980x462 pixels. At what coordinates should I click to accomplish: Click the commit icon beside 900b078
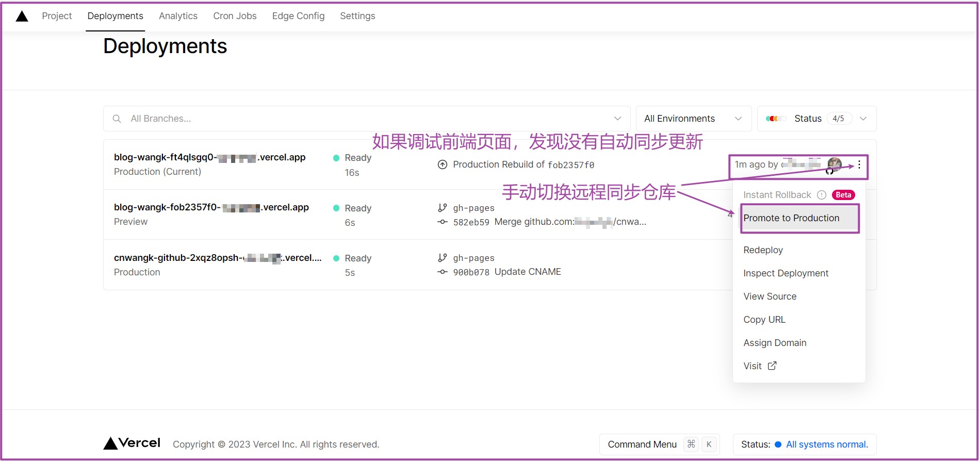click(x=442, y=272)
